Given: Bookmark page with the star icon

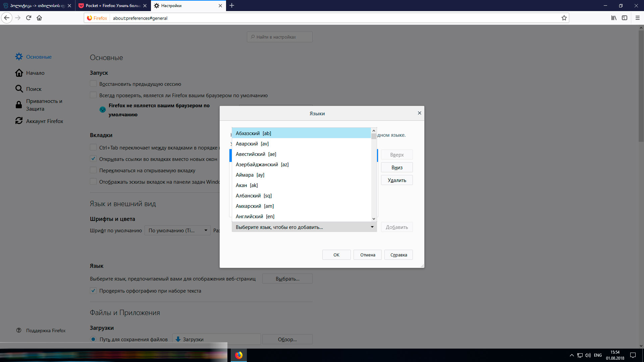Looking at the screenshot, I should coord(564,18).
